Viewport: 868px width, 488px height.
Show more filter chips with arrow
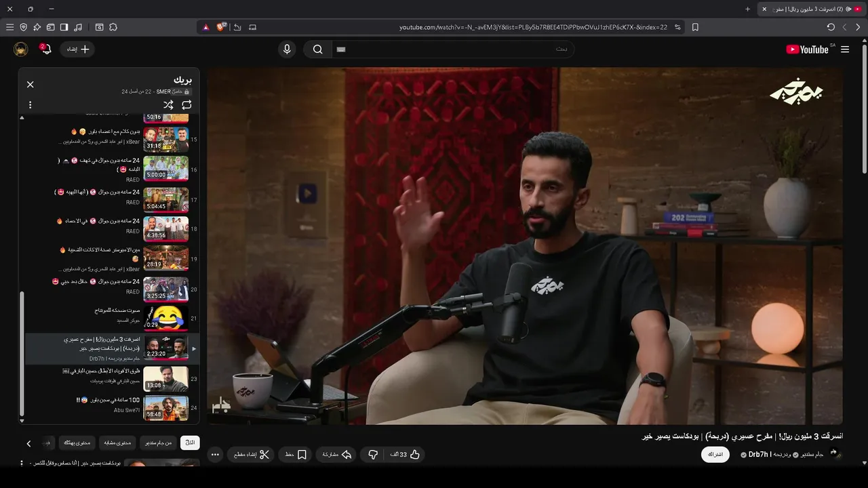click(28, 443)
